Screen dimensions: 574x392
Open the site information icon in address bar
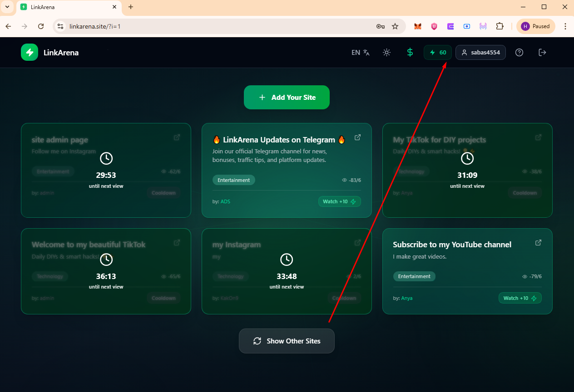click(60, 26)
